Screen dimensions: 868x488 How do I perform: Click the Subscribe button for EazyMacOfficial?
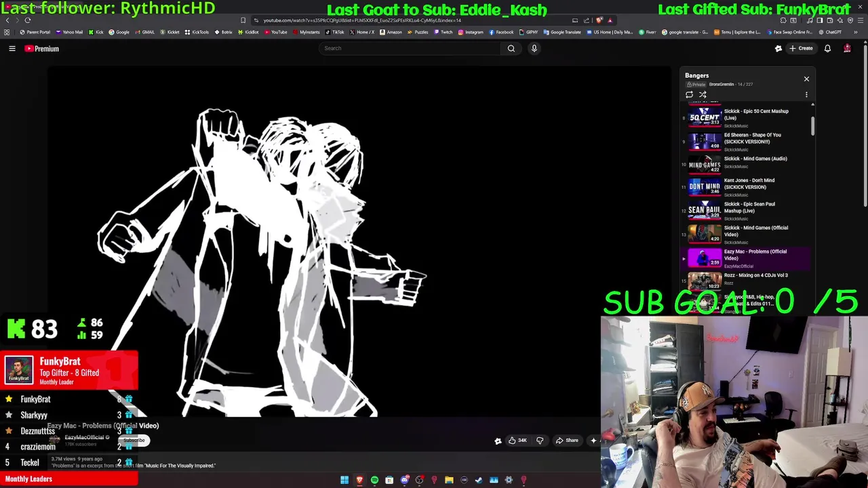pyautogui.click(x=134, y=441)
